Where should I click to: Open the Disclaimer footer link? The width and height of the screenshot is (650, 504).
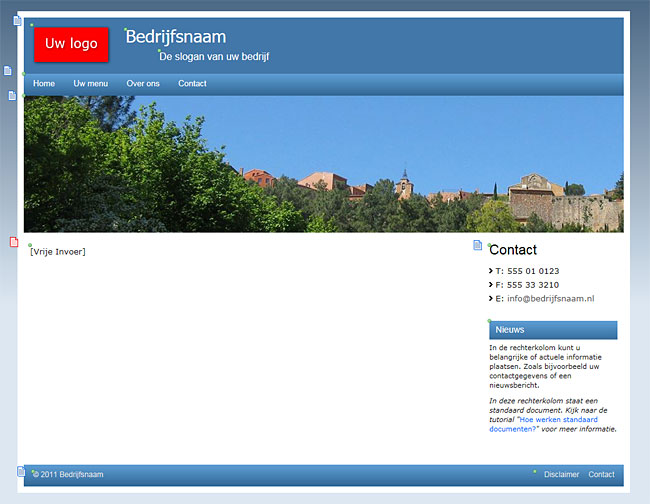[x=561, y=474]
